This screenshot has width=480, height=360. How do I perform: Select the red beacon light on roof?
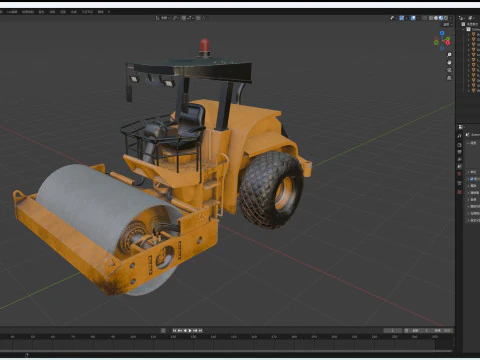[205, 46]
